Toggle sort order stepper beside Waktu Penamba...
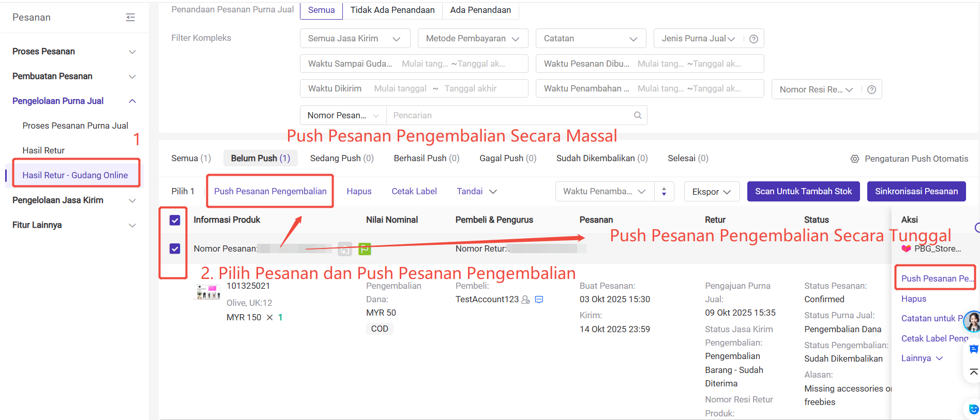The height and width of the screenshot is (420, 980). pyautogui.click(x=664, y=191)
